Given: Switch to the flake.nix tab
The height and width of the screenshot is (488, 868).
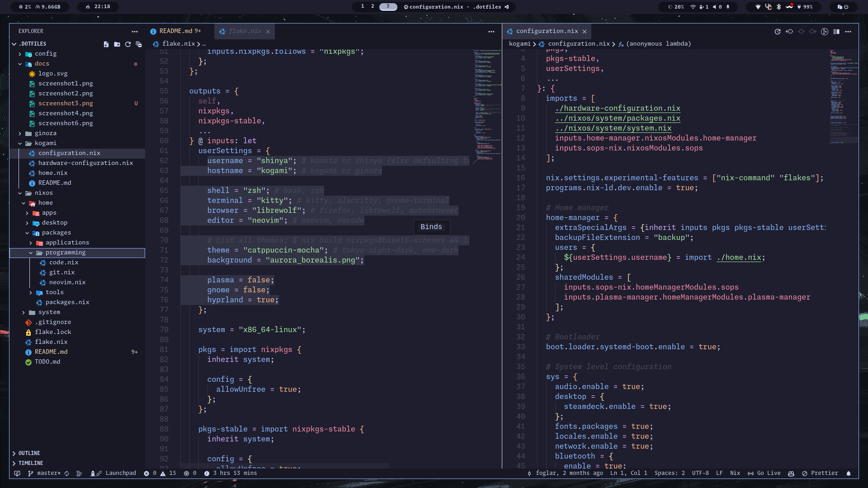Looking at the screenshot, I should click(245, 31).
